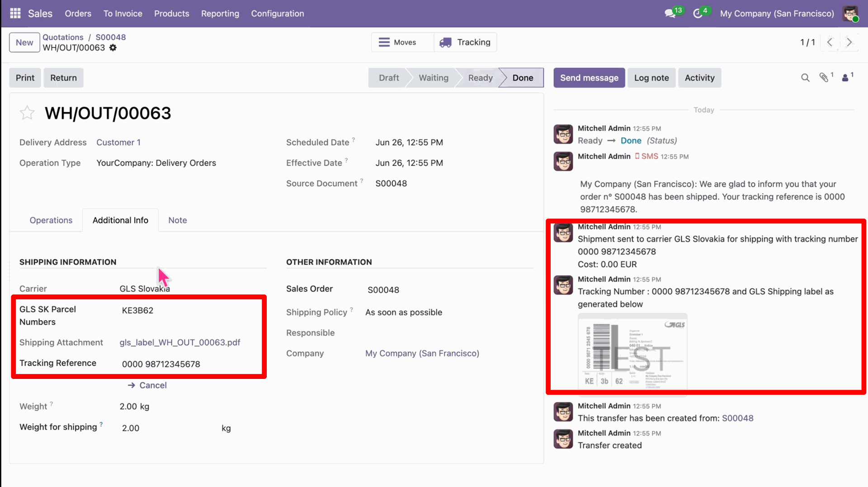Open the conversations messages icon
The image size is (868, 487).
coord(670,14)
